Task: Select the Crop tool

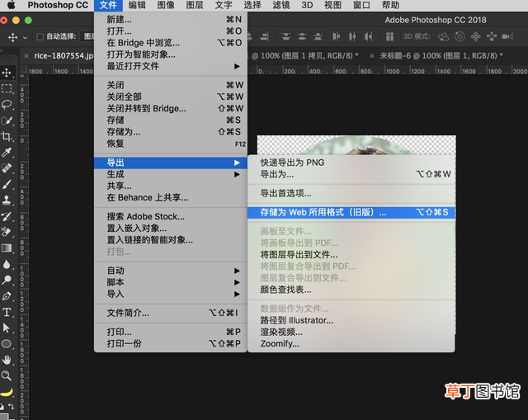Action: click(x=7, y=136)
